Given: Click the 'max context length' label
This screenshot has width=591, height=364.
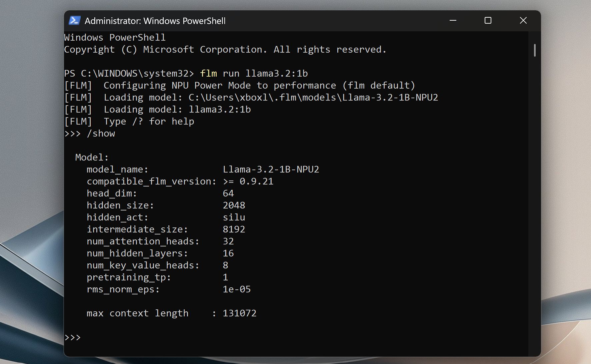Looking at the screenshot, I should (137, 313).
